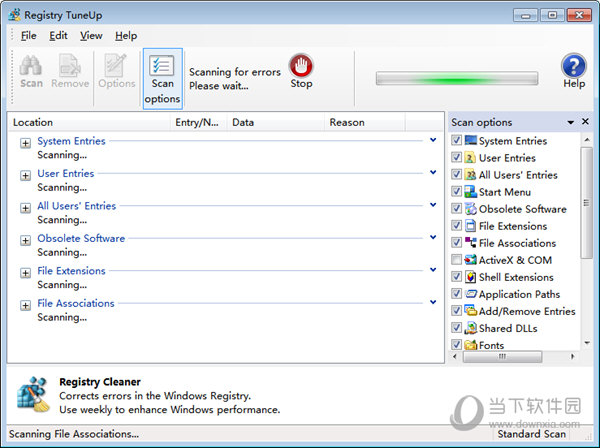The height and width of the screenshot is (448, 600).
Task: Expand the File Extensions tree node
Action: click(x=25, y=273)
